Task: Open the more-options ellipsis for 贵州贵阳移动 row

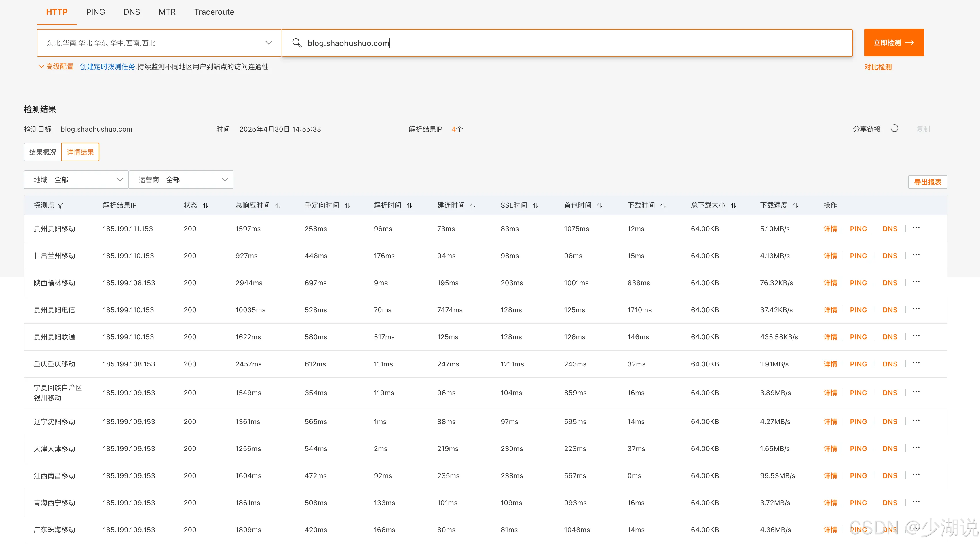Action: click(916, 228)
